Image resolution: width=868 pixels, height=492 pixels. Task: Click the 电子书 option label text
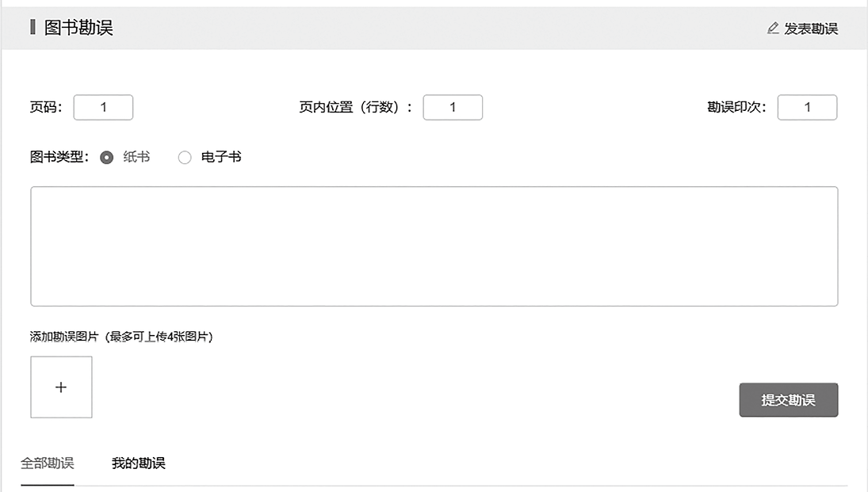(x=221, y=157)
